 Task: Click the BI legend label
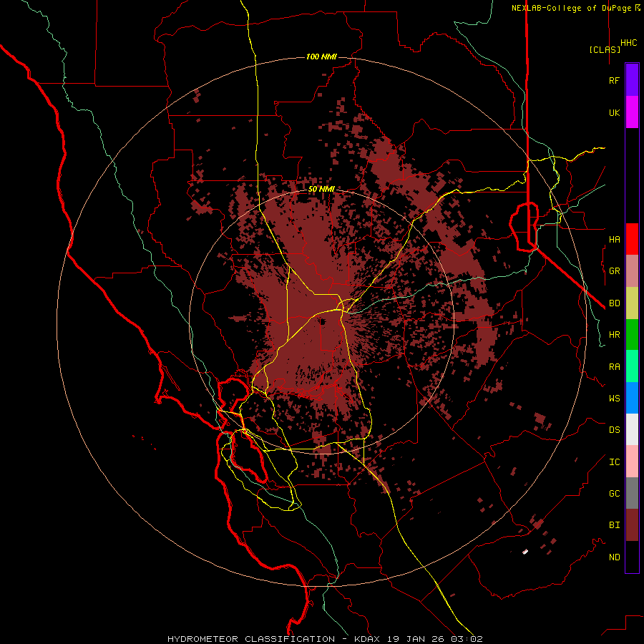[614, 525]
